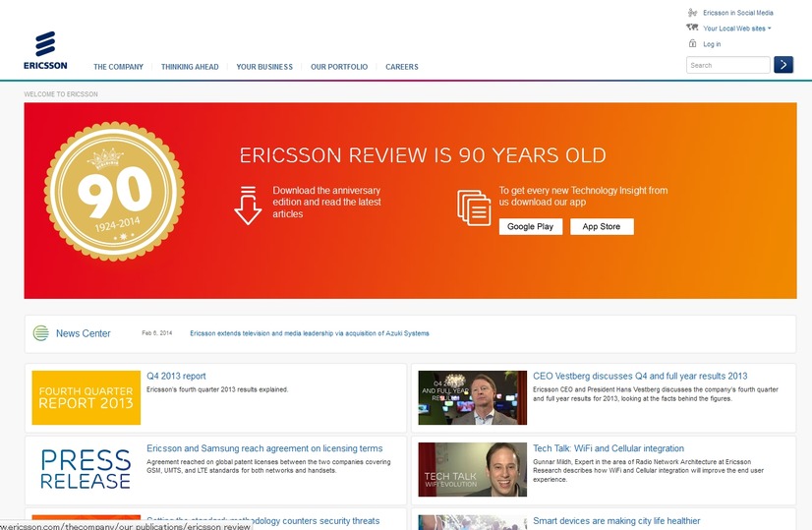Open Smart devices are making city life healthier link
This screenshot has height=530, width=812.
click(x=616, y=521)
